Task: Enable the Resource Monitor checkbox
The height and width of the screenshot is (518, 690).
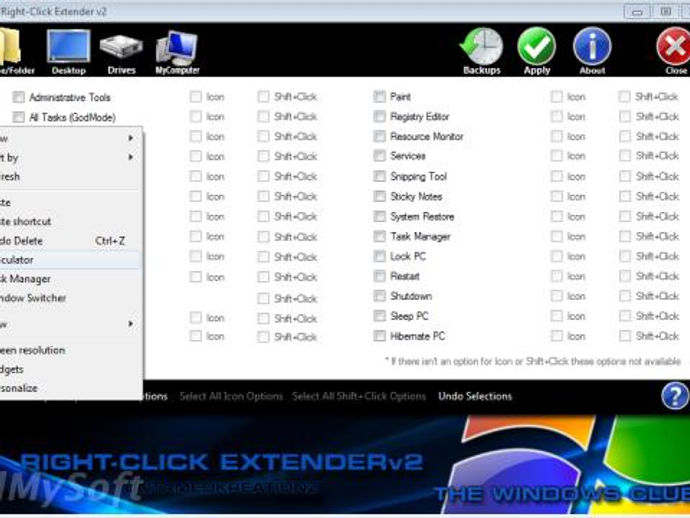Action: tap(379, 136)
